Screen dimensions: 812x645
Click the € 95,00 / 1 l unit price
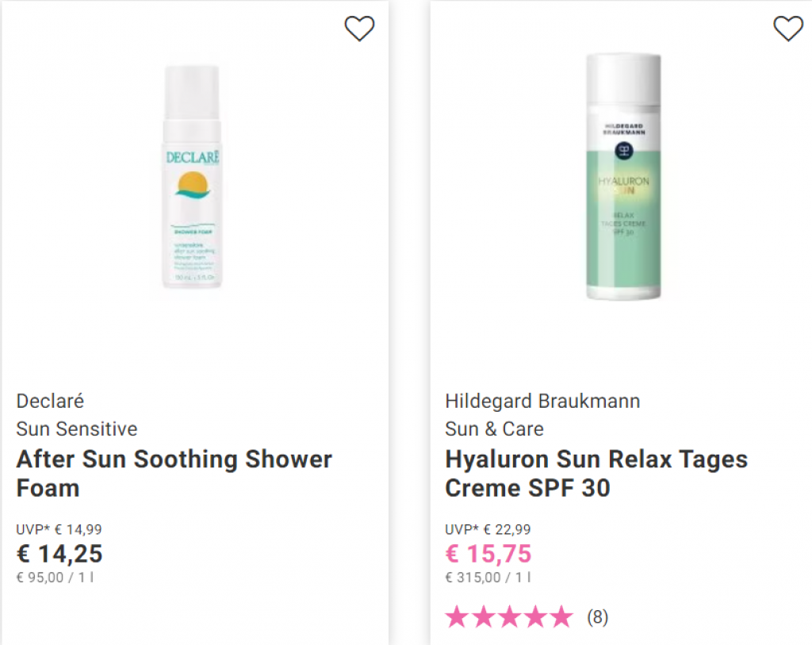[x=55, y=577]
